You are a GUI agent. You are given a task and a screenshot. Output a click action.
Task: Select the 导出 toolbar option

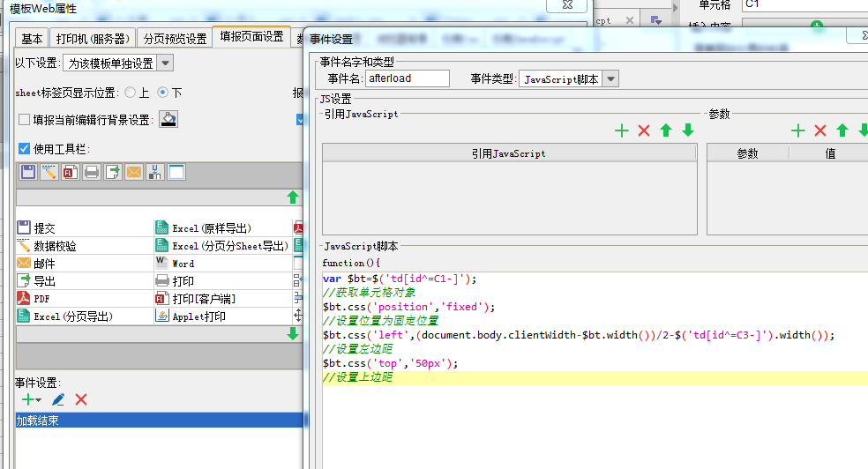84,281
